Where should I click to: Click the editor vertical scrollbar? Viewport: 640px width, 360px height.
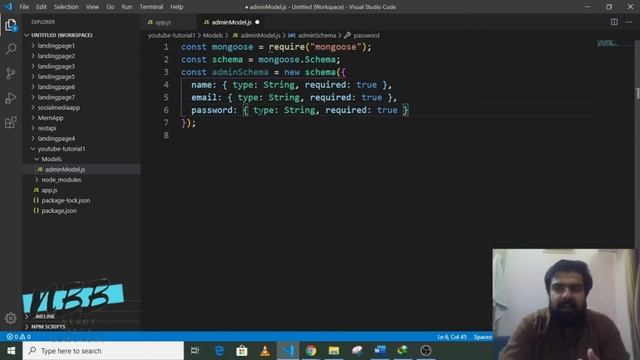tap(637, 93)
